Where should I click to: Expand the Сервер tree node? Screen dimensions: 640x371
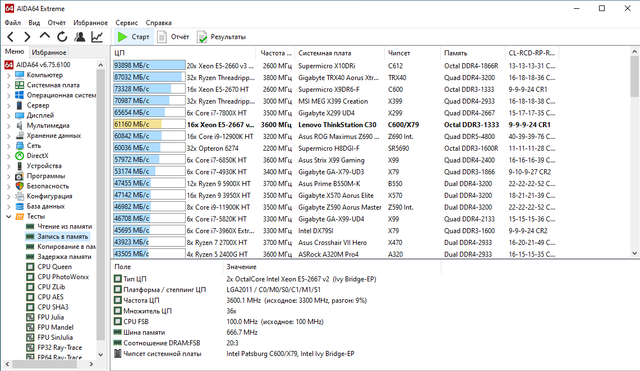(x=9, y=105)
